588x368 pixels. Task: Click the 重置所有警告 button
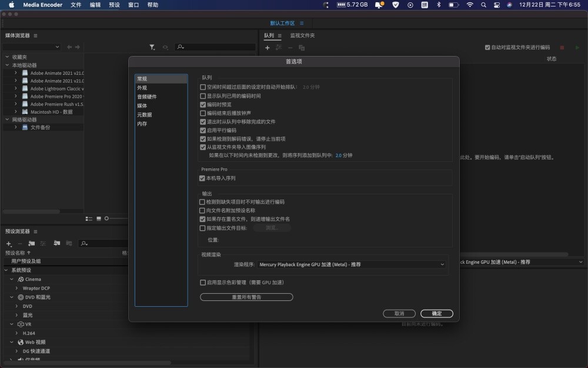point(246,297)
